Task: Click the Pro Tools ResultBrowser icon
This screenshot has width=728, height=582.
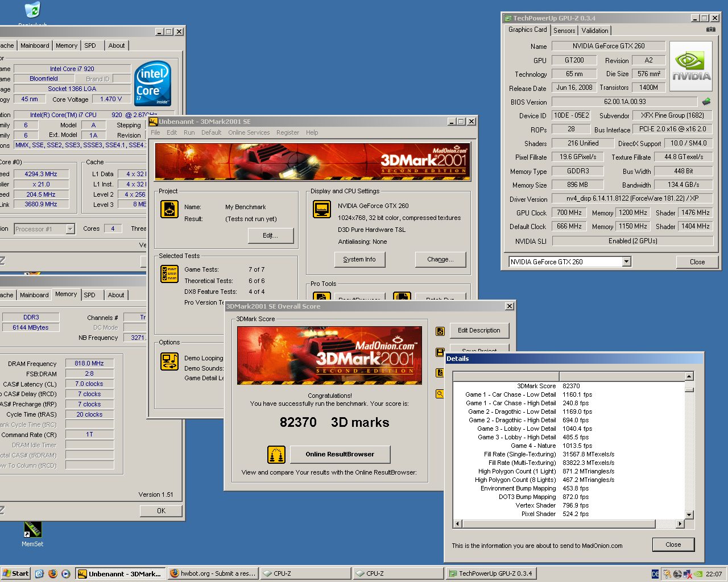Action: tap(322, 296)
